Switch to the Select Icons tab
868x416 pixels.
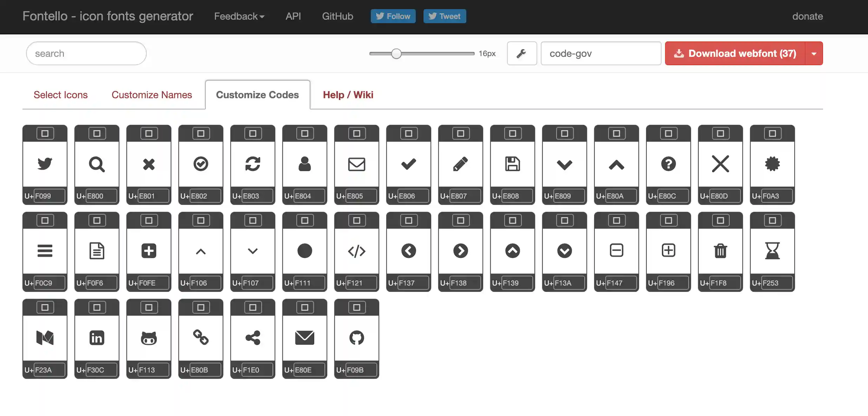tap(60, 95)
